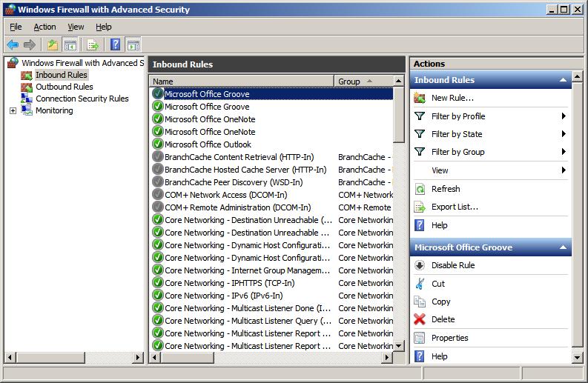Click the Filter by State funnel icon
The height and width of the screenshot is (383, 588).
(x=420, y=134)
